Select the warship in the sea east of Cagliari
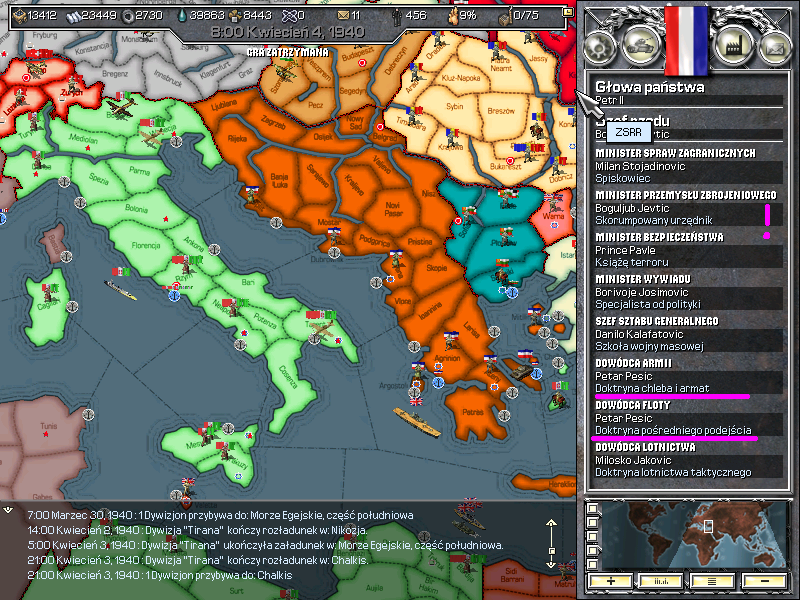 tap(120, 290)
